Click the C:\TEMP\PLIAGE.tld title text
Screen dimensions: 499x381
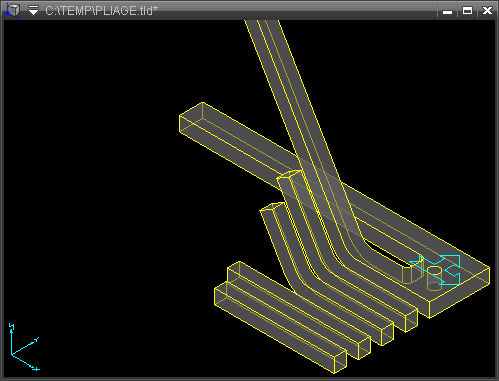click(x=101, y=11)
